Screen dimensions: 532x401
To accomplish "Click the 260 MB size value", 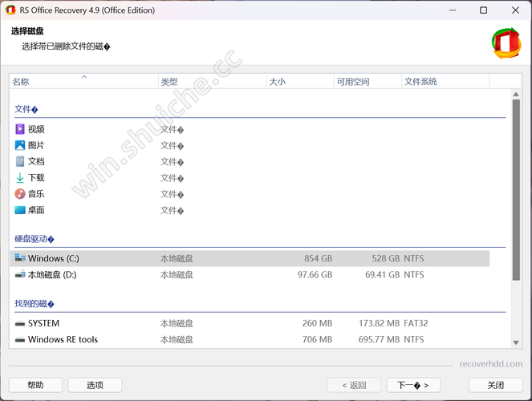I will click(317, 323).
